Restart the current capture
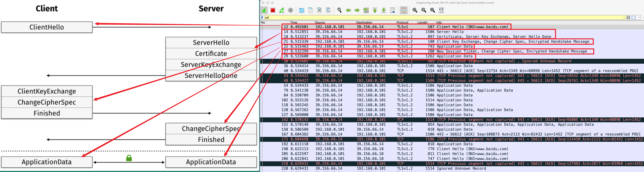 pos(282,10)
